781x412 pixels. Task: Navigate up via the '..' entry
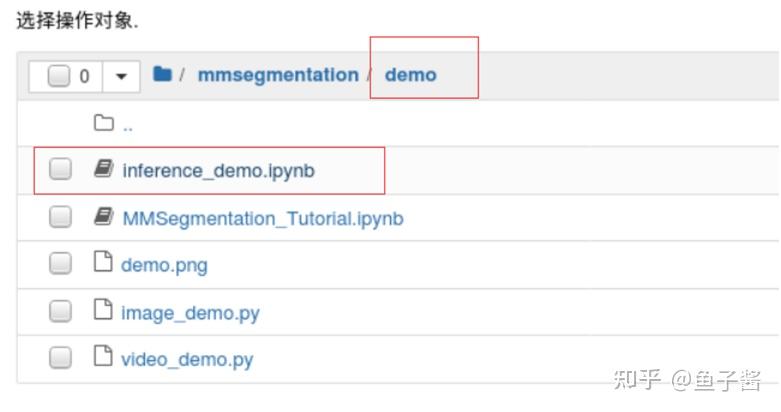pos(127,125)
